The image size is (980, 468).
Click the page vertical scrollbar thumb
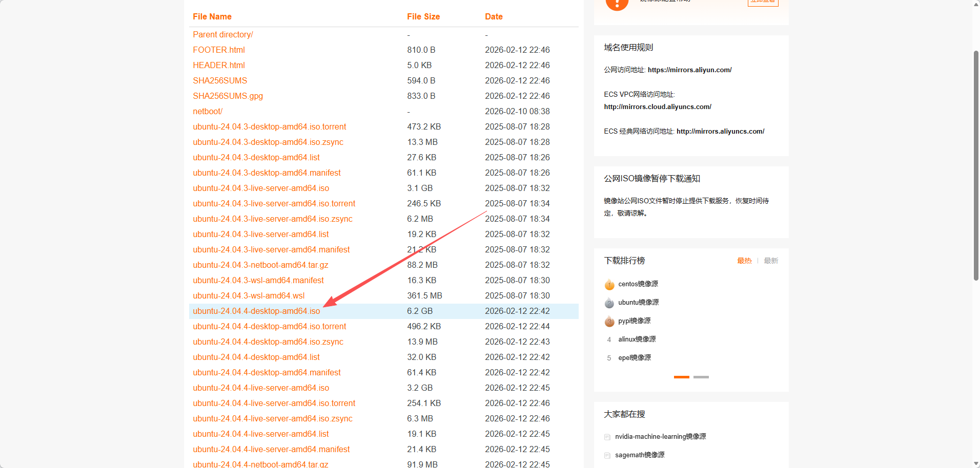click(976, 165)
